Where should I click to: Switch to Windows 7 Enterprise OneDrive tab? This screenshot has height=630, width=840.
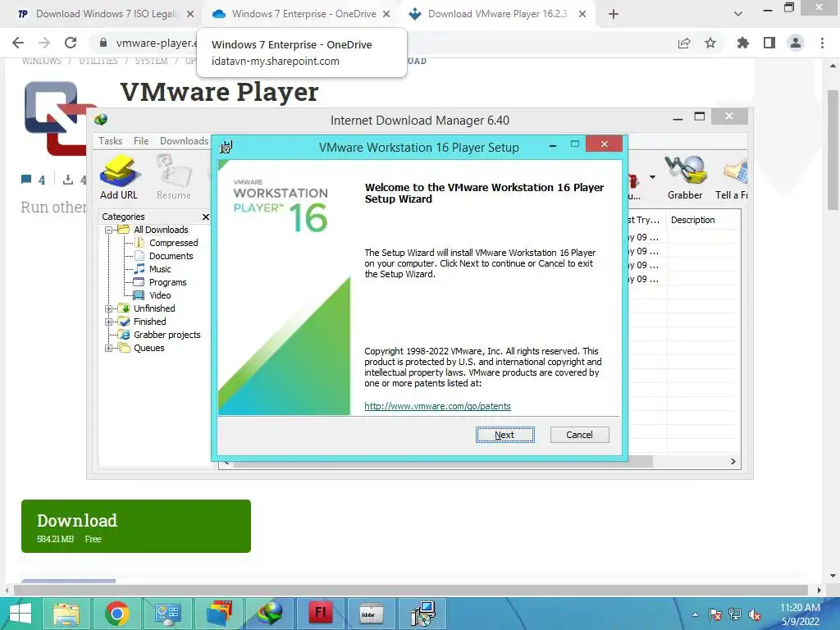click(x=302, y=14)
